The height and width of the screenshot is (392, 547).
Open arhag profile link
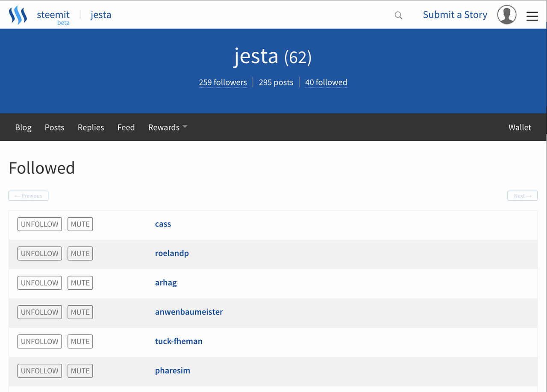click(166, 283)
